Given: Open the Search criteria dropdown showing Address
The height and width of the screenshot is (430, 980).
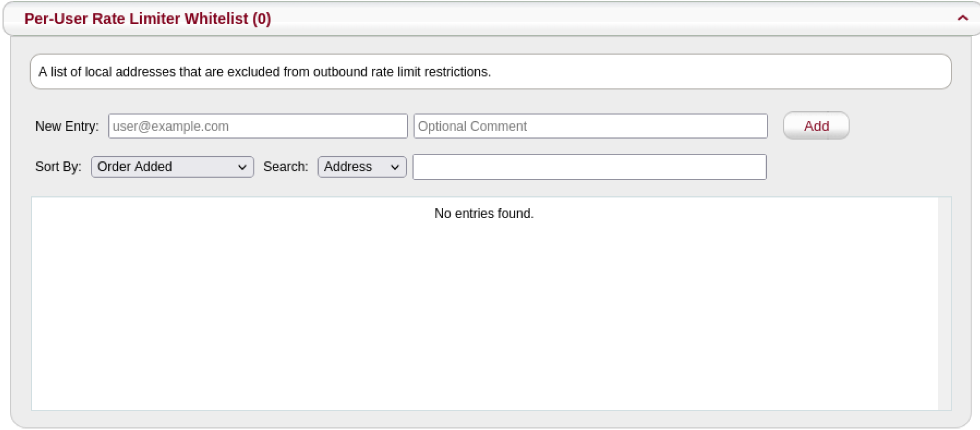Looking at the screenshot, I should coord(361,167).
